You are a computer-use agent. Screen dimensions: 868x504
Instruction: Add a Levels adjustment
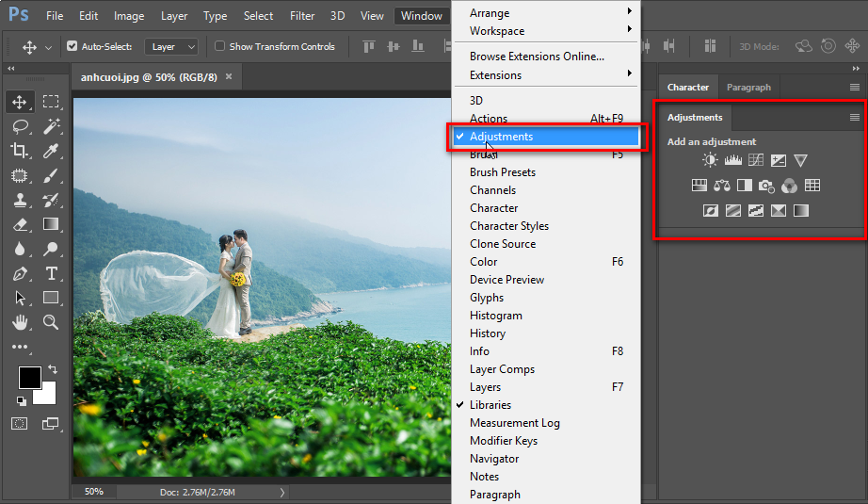[x=732, y=161]
